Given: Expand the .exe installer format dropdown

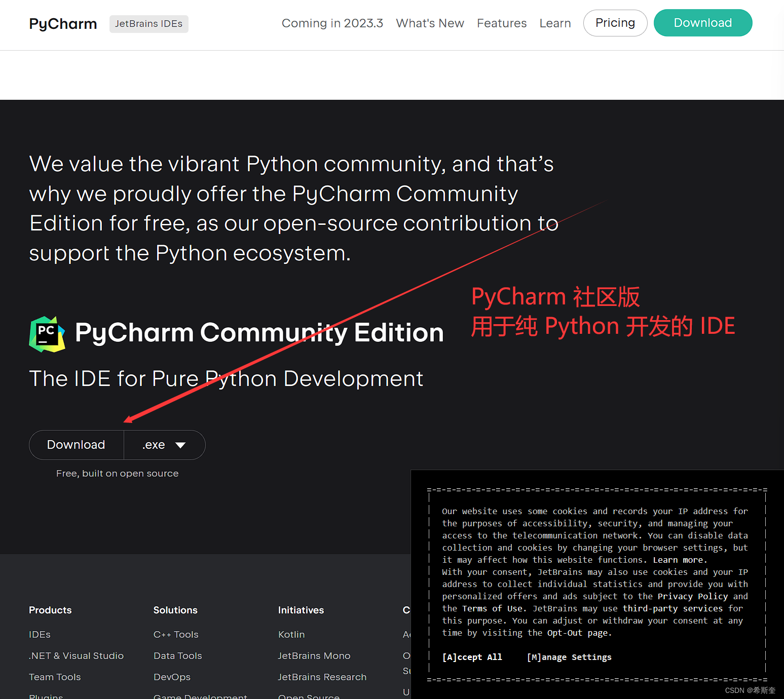Looking at the screenshot, I should [164, 445].
